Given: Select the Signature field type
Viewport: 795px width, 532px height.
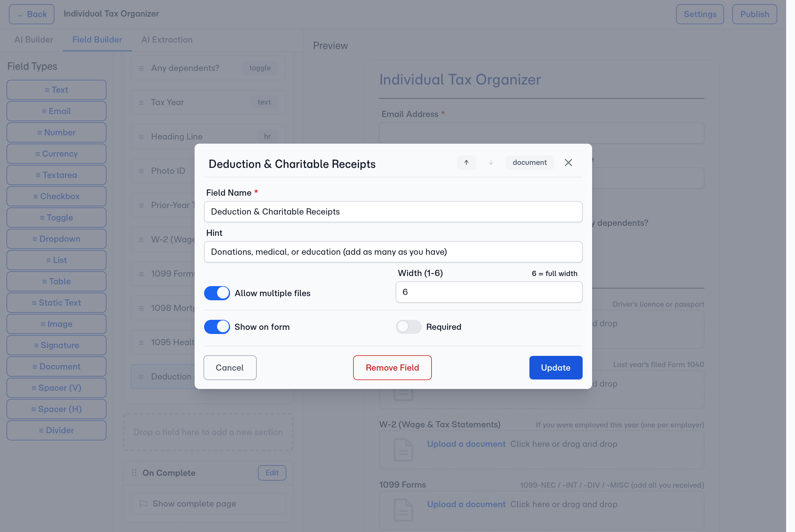Looking at the screenshot, I should pos(56,345).
